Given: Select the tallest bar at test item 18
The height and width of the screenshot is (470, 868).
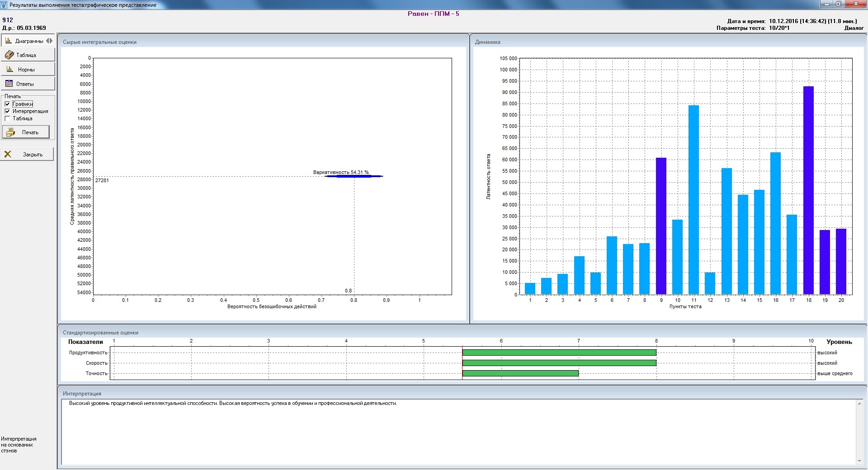Looking at the screenshot, I should pyautogui.click(x=808, y=190).
